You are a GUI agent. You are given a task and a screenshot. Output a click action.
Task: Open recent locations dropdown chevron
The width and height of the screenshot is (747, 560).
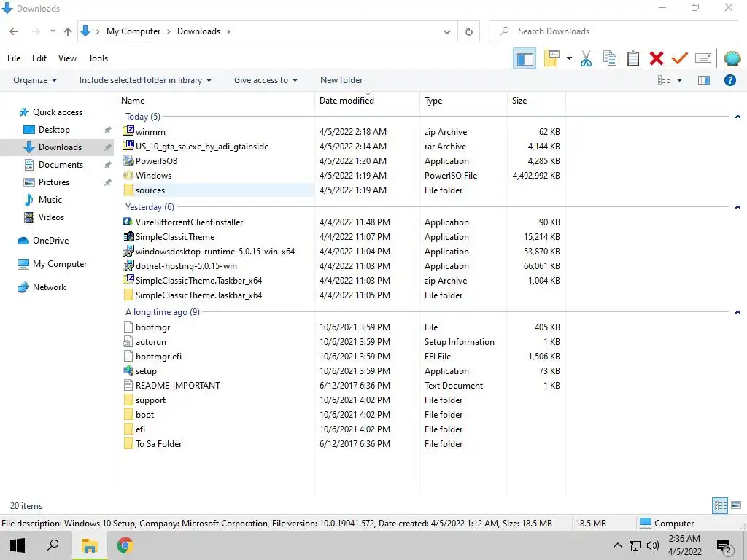(x=53, y=31)
